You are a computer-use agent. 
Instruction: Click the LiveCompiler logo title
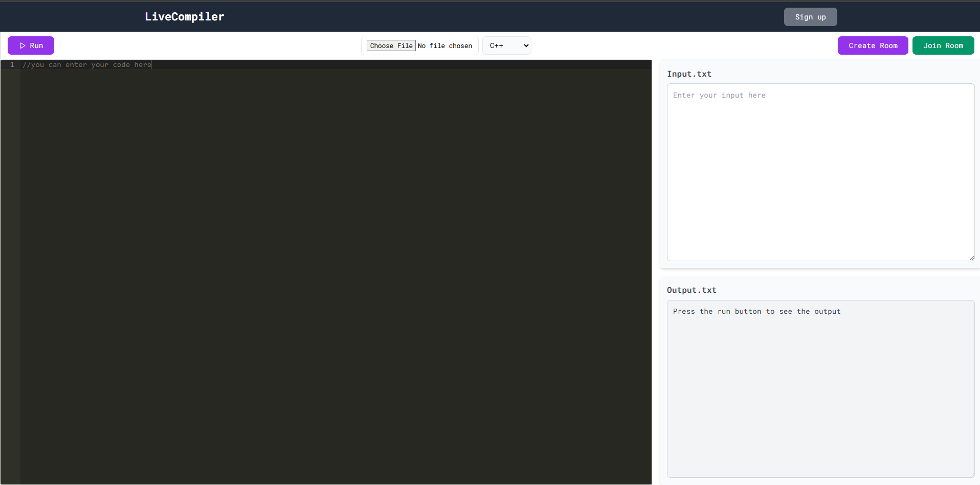click(184, 17)
